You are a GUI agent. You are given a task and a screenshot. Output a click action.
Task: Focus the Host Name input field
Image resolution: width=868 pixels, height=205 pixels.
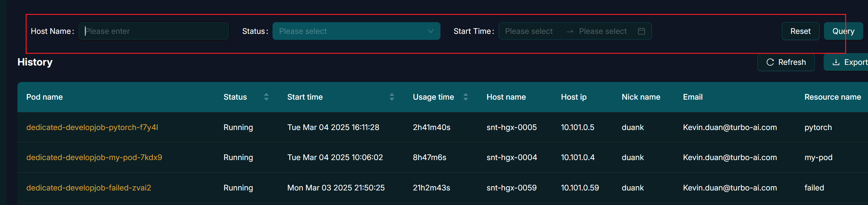pyautogui.click(x=154, y=31)
